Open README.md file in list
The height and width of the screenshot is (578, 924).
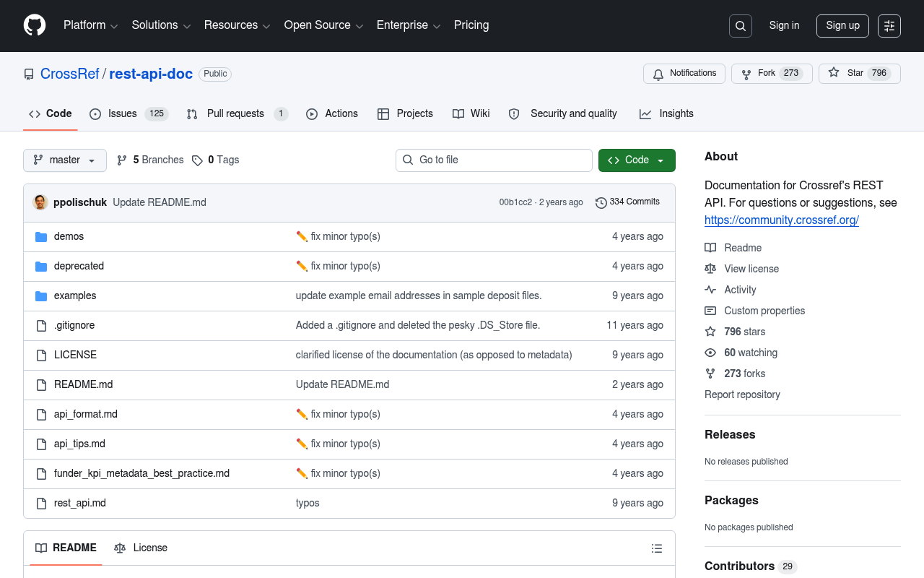[83, 384]
